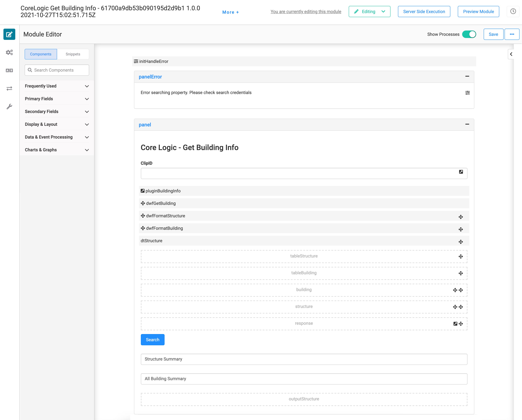Image resolution: width=522 pixels, height=420 pixels.
Task: Click the Structure Summary box
Action: point(304,359)
